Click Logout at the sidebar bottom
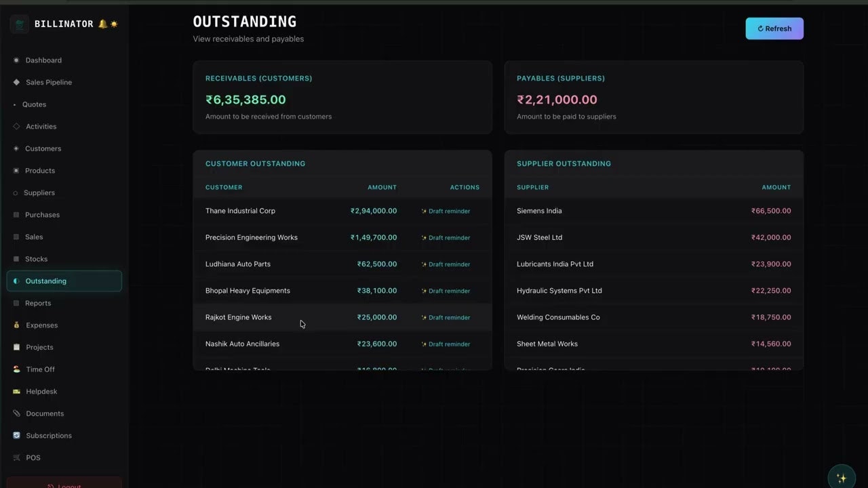The height and width of the screenshot is (488, 868). [64, 485]
